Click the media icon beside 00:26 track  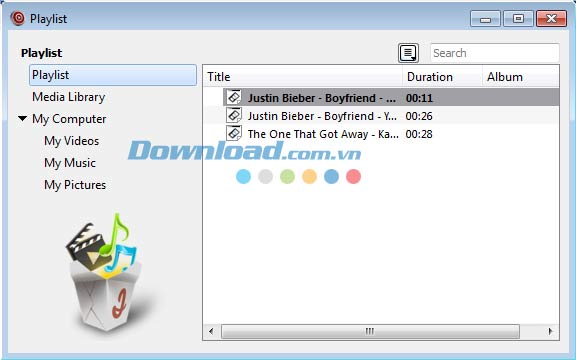pyautogui.click(x=234, y=115)
